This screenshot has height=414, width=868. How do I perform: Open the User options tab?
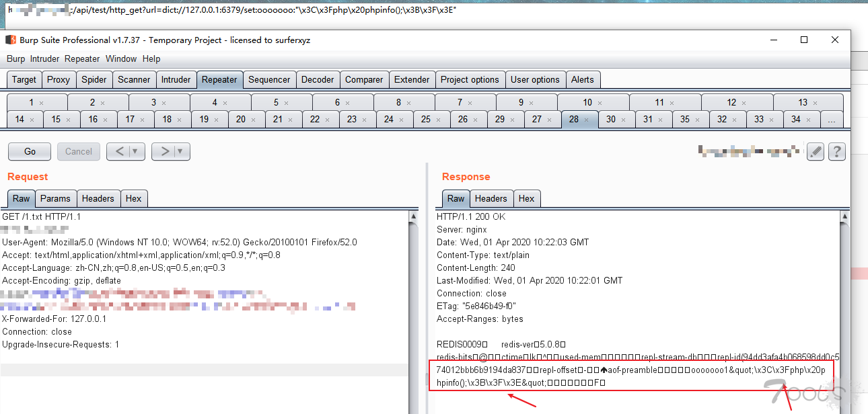(x=535, y=79)
